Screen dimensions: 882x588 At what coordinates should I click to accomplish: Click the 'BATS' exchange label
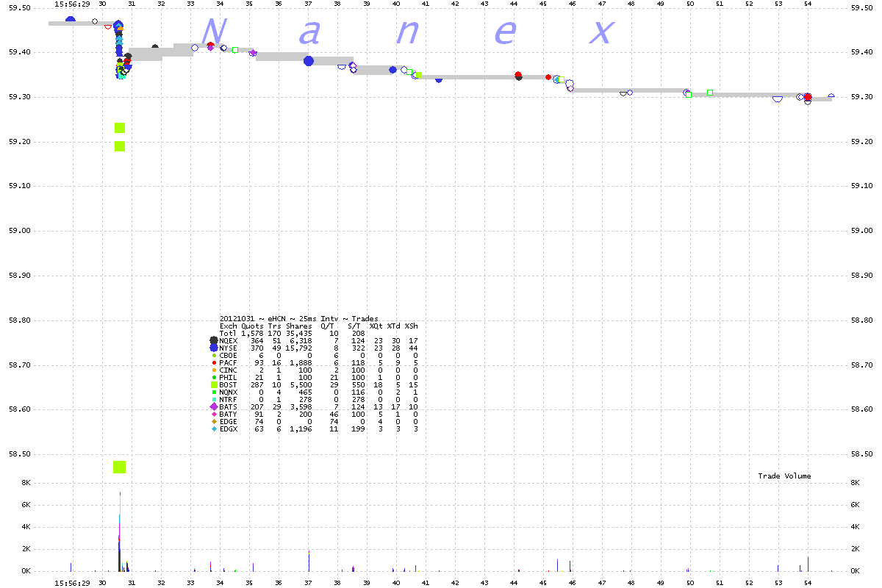229,406
